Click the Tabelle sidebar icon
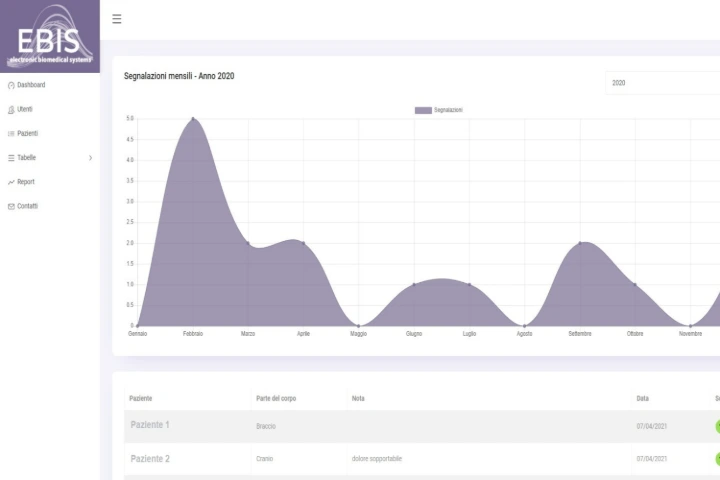The image size is (720, 480). (11, 158)
